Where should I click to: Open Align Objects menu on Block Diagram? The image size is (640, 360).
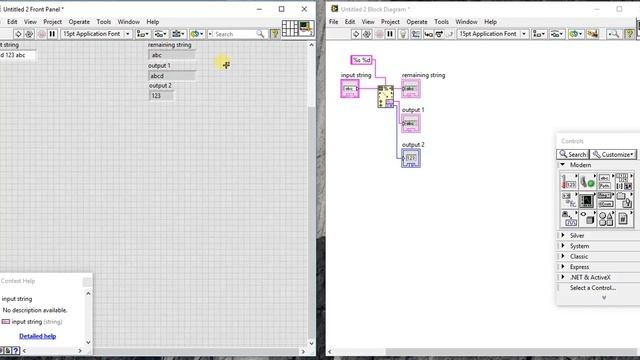(539, 34)
